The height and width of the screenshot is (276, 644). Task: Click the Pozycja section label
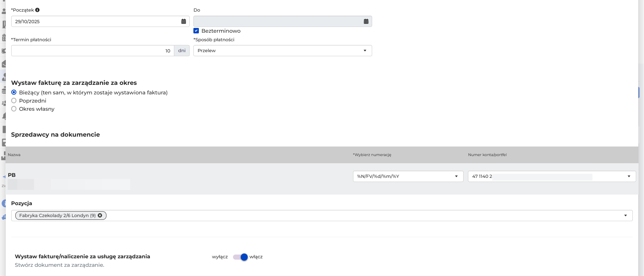pyautogui.click(x=21, y=203)
